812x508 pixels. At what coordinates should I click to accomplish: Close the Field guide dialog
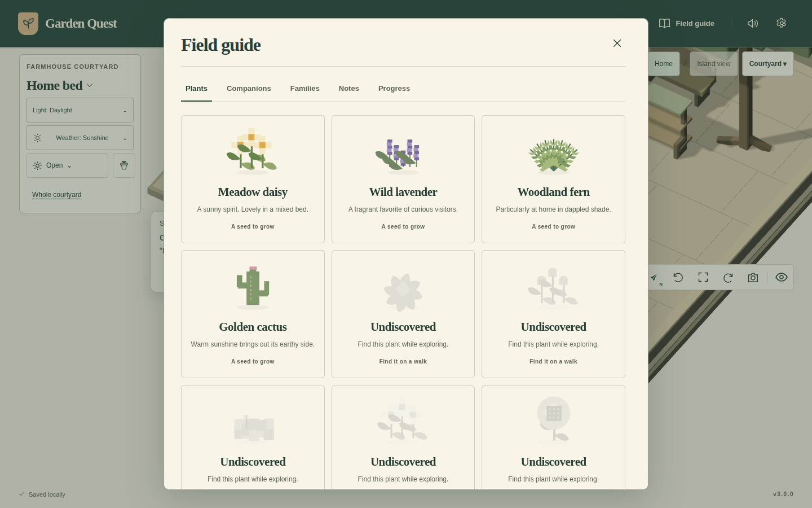617,43
